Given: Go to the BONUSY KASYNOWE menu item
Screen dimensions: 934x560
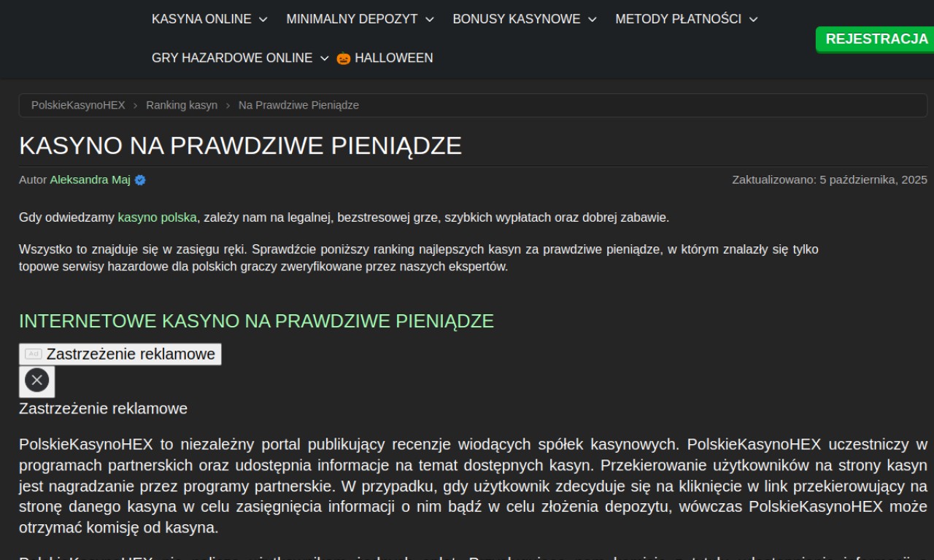Looking at the screenshot, I should (x=516, y=20).
